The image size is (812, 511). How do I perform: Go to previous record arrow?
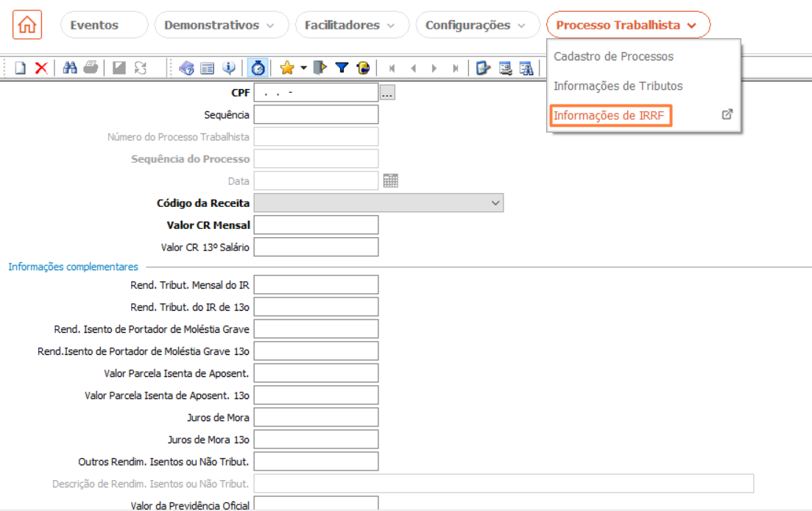pyautogui.click(x=413, y=68)
